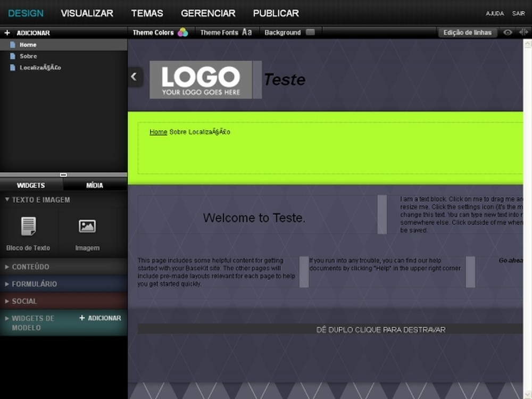This screenshot has height=399, width=532.
Task: Click Adicionar in Widgets de Modelo
Action: click(100, 318)
